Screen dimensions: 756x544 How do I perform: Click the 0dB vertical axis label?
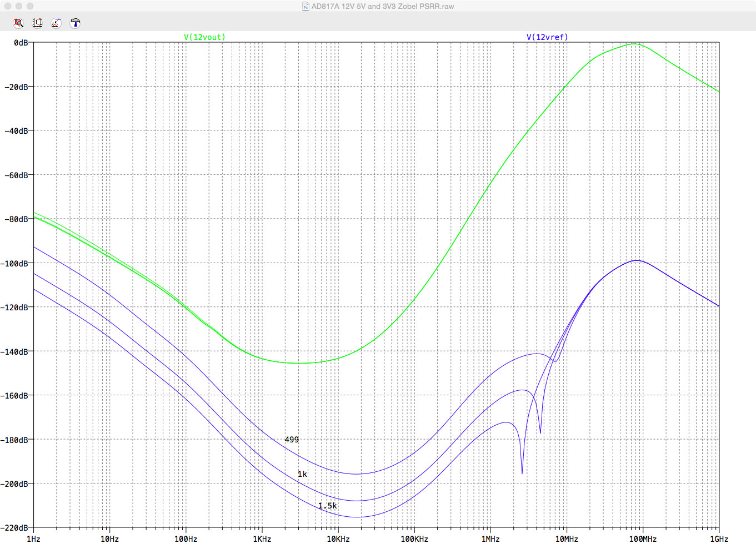click(x=21, y=43)
